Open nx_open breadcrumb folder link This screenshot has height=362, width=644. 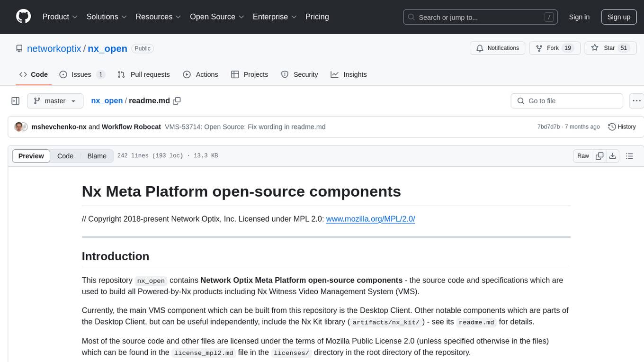[107, 101]
